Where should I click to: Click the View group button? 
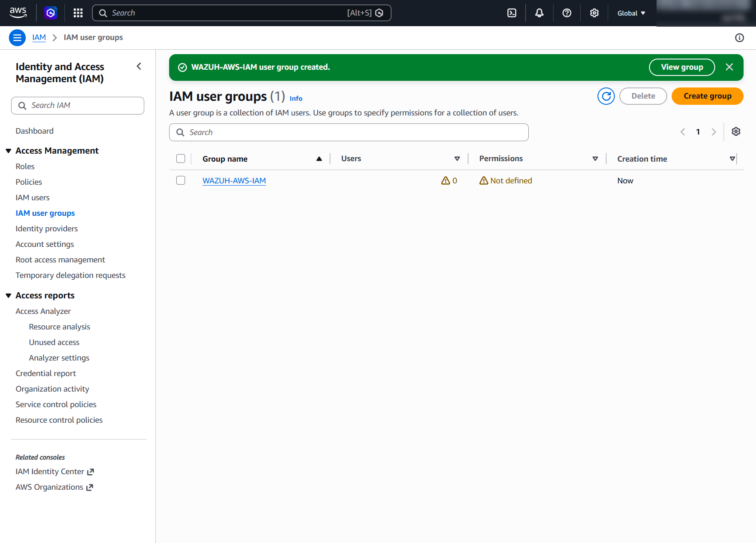(682, 67)
